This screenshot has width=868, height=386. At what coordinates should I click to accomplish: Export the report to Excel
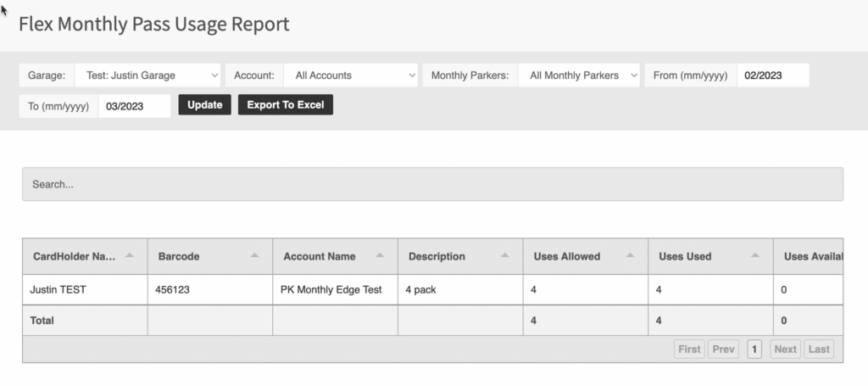tap(286, 105)
